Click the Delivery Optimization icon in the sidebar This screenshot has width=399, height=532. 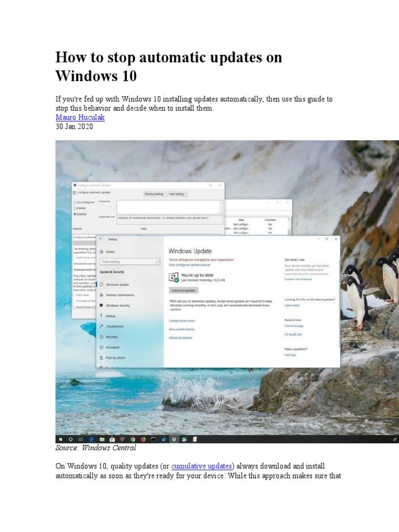tap(101, 295)
